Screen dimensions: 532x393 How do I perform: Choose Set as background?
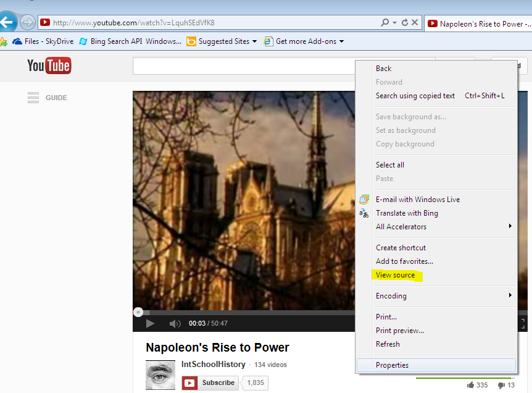405,130
